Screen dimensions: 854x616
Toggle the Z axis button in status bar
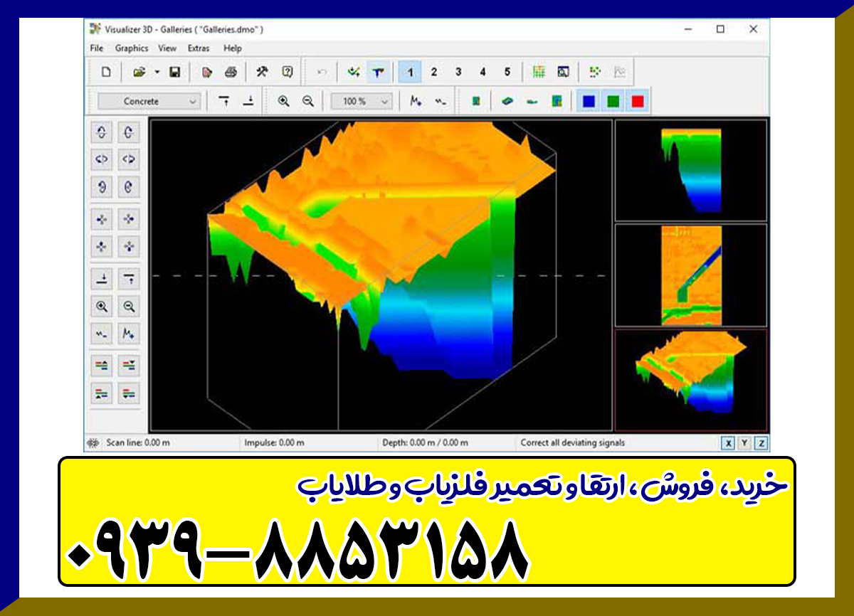click(x=760, y=442)
